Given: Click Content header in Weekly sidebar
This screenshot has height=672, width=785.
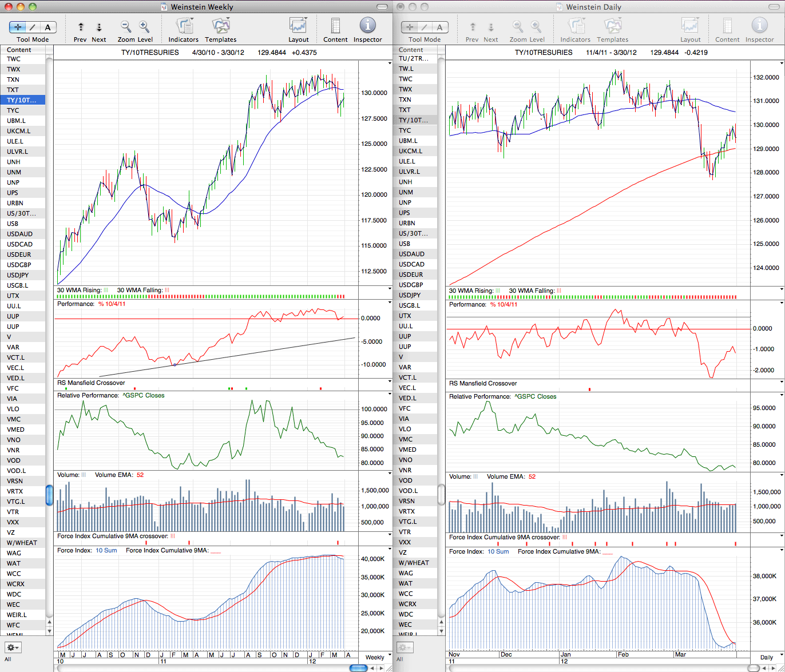Looking at the screenshot, I should pos(22,50).
